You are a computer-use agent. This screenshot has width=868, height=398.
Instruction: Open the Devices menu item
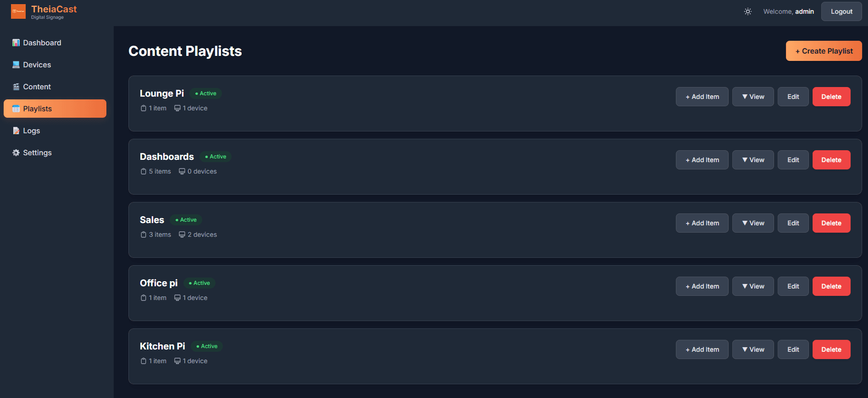[37, 65]
